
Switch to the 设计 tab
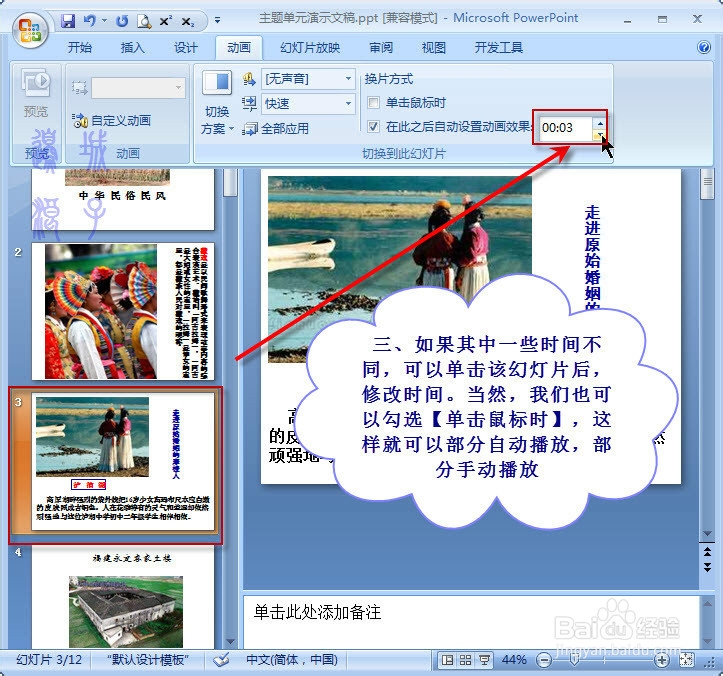pos(185,47)
